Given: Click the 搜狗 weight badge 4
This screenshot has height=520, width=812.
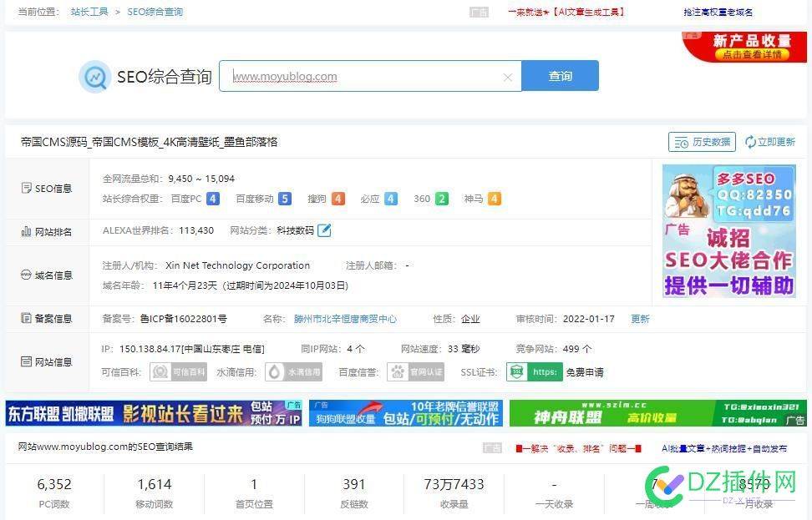Looking at the screenshot, I should (338, 199).
